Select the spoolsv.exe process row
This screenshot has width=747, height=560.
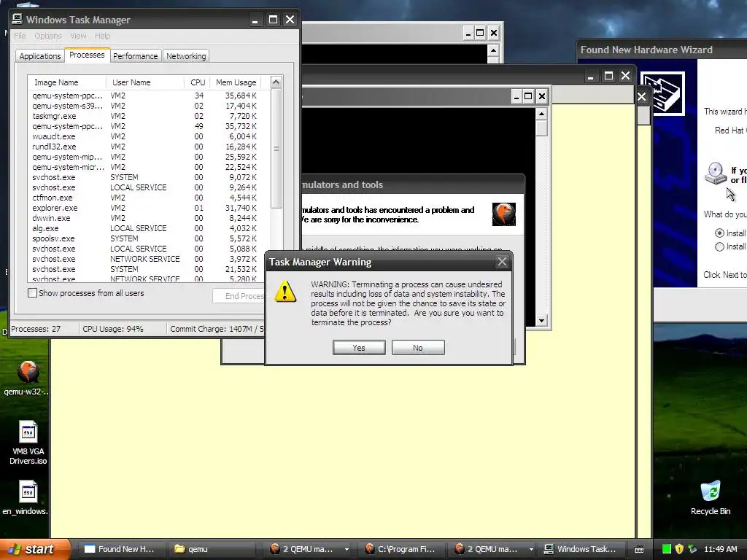[145, 238]
